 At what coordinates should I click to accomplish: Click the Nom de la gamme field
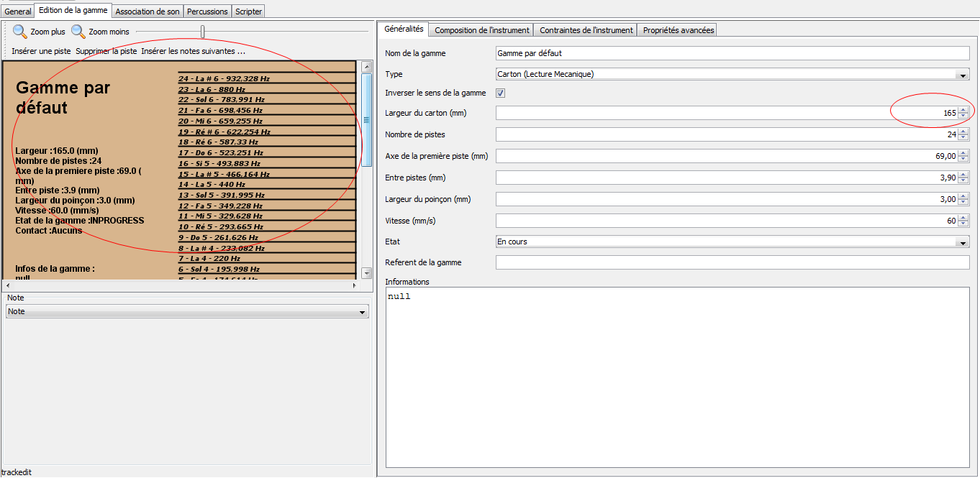732,53
